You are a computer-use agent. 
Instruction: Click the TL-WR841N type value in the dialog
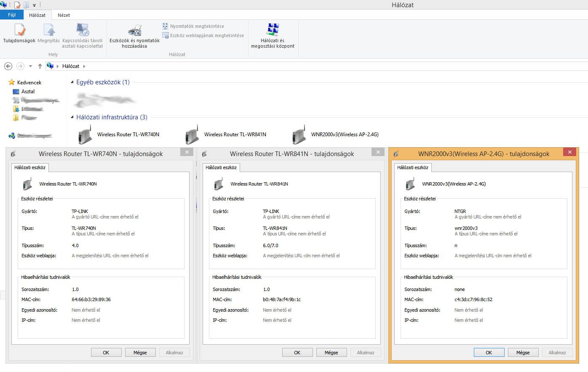[x=275, y=228]
